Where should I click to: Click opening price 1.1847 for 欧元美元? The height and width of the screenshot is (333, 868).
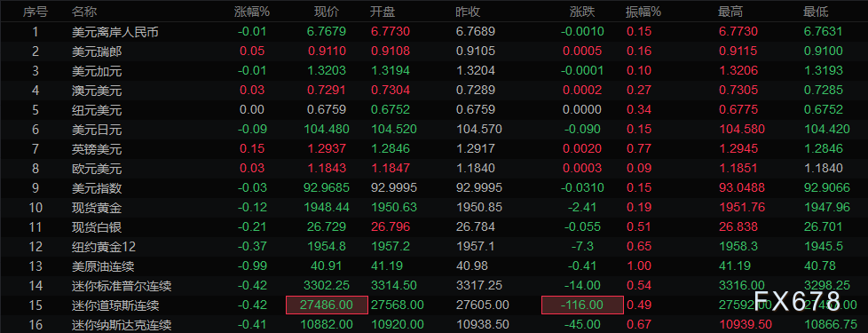click(x=391, y=169)
